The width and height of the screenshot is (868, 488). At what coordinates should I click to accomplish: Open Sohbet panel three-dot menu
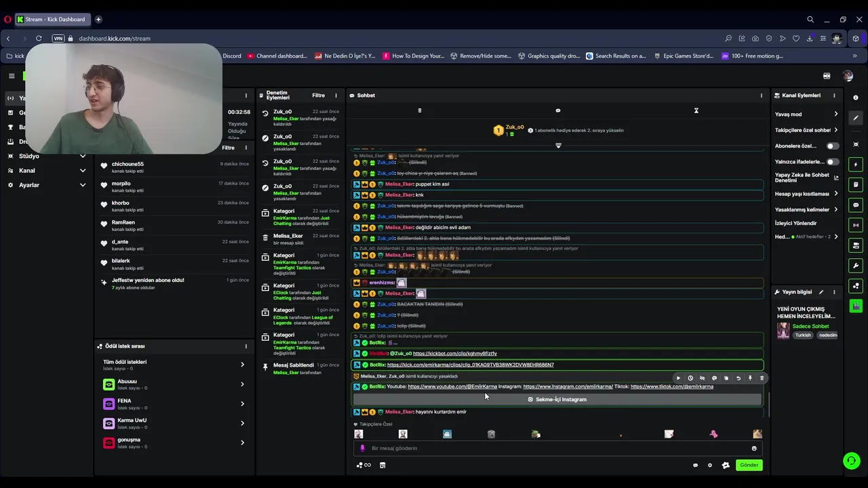[x=762, y=96]
